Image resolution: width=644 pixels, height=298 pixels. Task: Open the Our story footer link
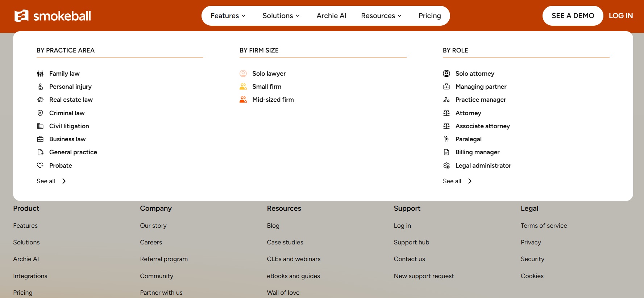[153, 226]
